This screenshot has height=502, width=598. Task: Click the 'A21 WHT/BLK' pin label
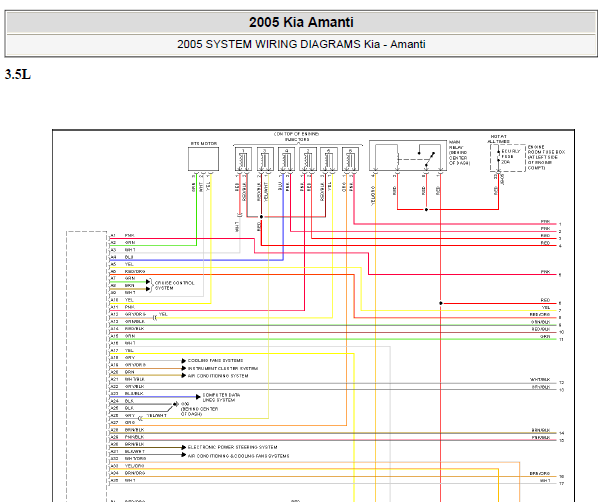127,379
